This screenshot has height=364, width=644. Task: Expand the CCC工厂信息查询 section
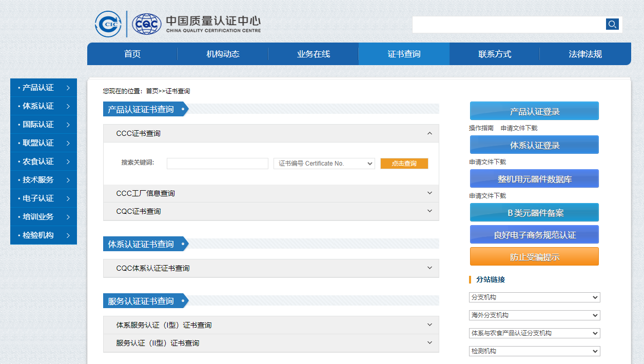point(271,193)
